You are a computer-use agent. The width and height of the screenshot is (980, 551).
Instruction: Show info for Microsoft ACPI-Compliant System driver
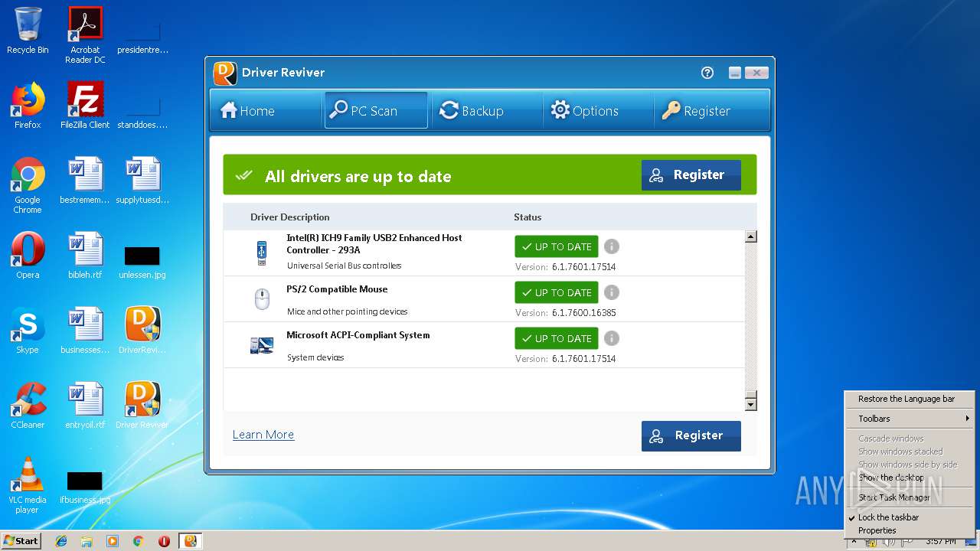612,338
